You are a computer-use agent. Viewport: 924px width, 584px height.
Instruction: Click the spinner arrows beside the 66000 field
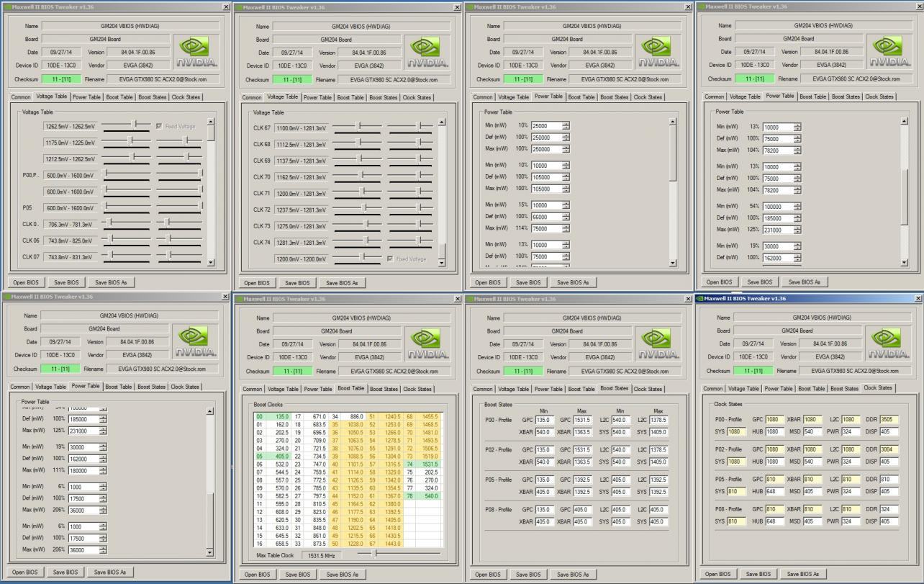pos(566,217)
